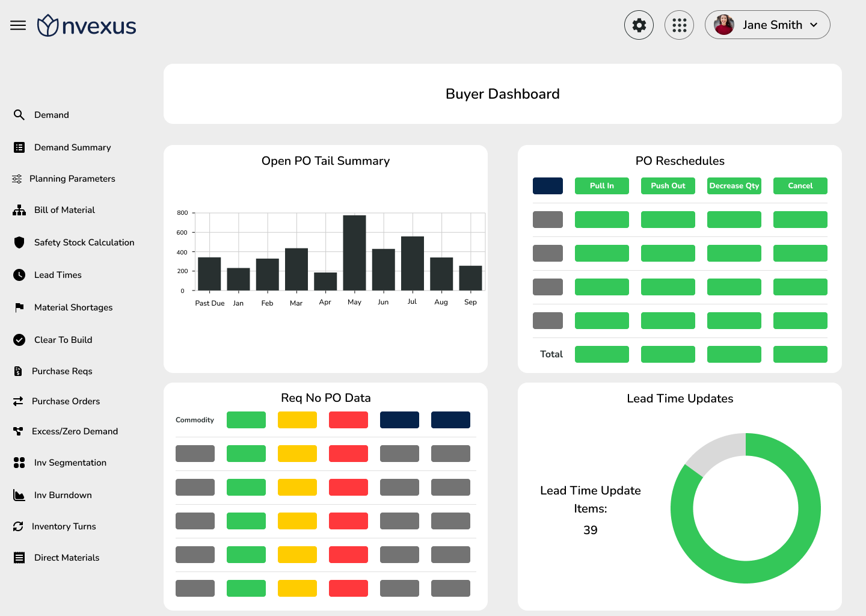Expand the Jane Smith dropdown chevron
Image resolution: width=866 pixels, height=616 pixels.
[x=814, y=25]
